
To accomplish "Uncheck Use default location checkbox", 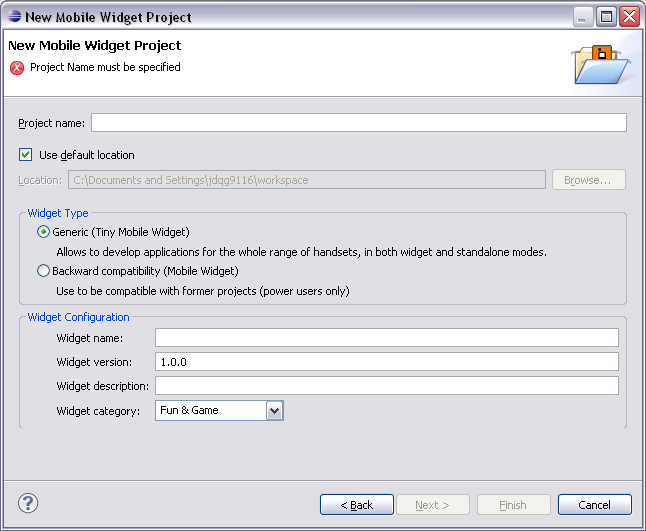I will pyautogui.click(x=26, y=155).
